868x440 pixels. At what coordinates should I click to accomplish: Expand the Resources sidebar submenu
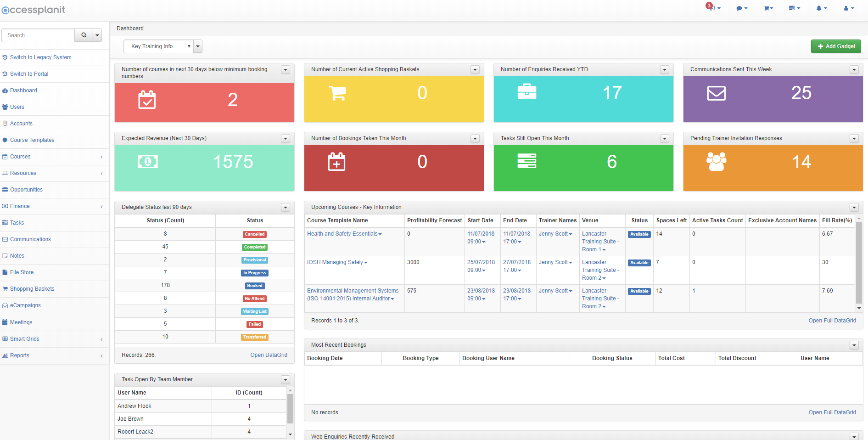101,174
